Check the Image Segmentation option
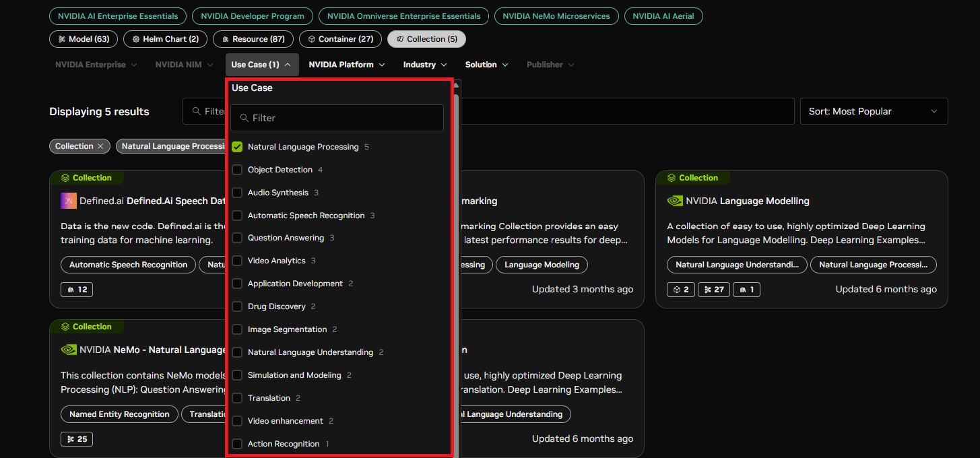Image resolution: width=980 pixels, height=458 pixels. point(237,329)
